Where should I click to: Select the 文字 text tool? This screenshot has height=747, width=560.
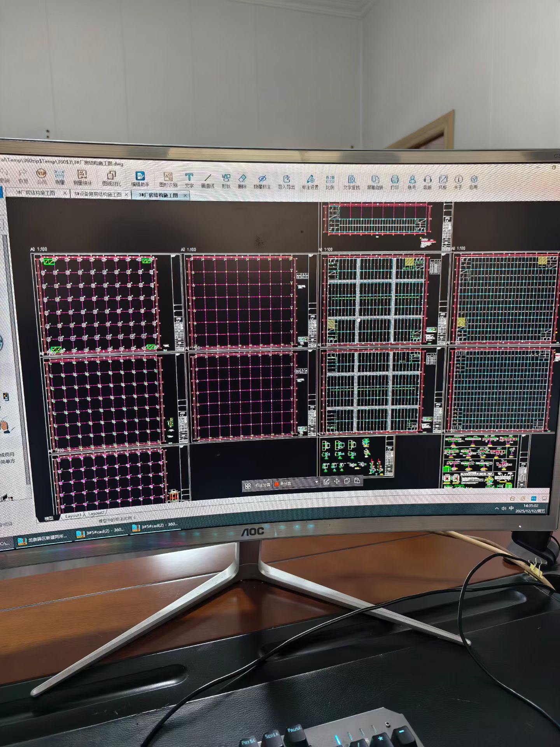point(189,181)
